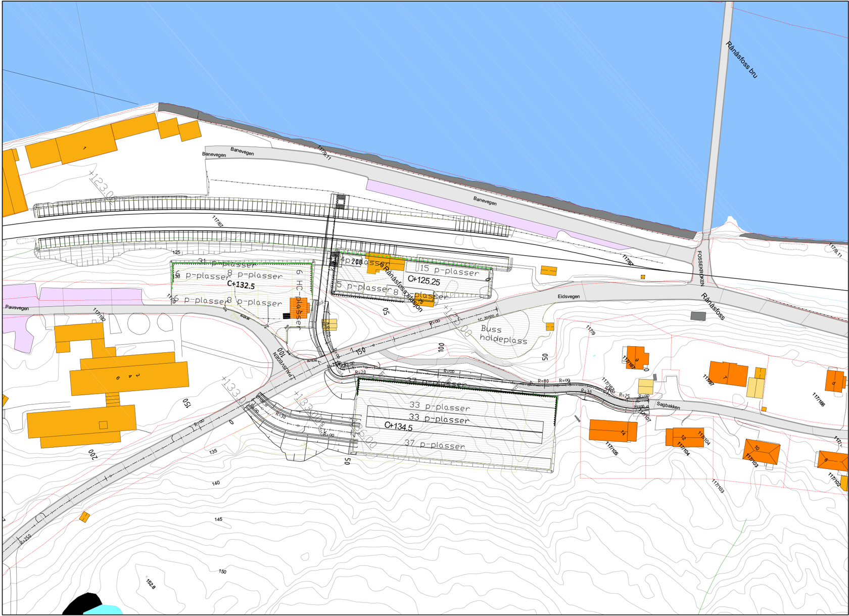
Task: Click the "+123.00" elevation label
Action: click(103, 187)
